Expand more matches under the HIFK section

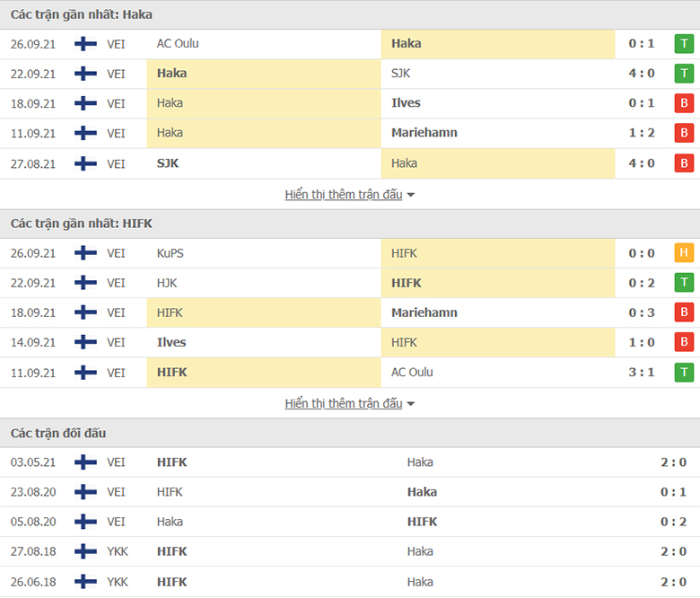tap(344, 403)
